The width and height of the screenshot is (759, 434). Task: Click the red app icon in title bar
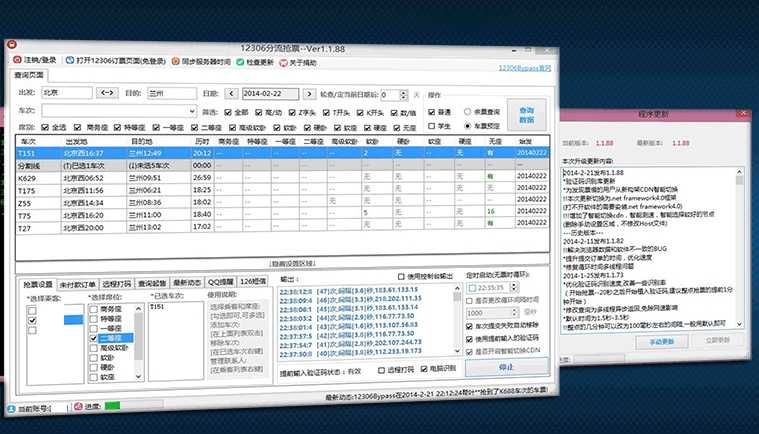click(x=12, y=45)
